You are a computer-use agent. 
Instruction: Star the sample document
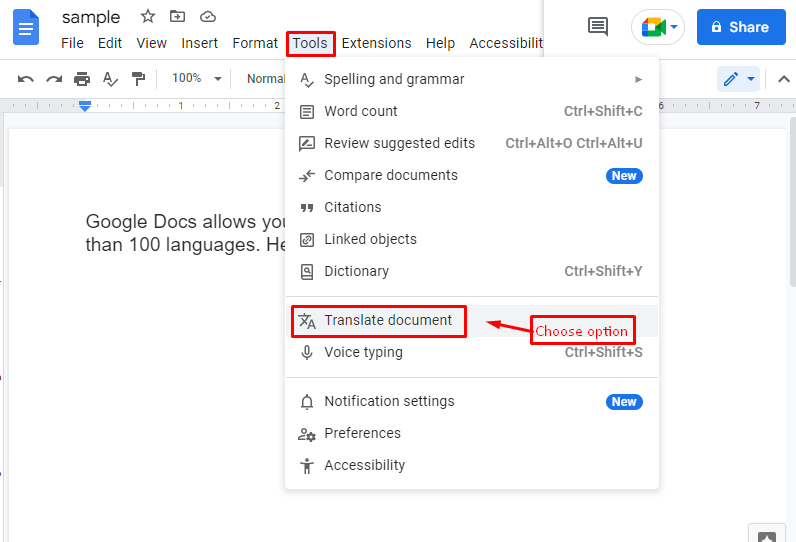(x=148, y=17)
